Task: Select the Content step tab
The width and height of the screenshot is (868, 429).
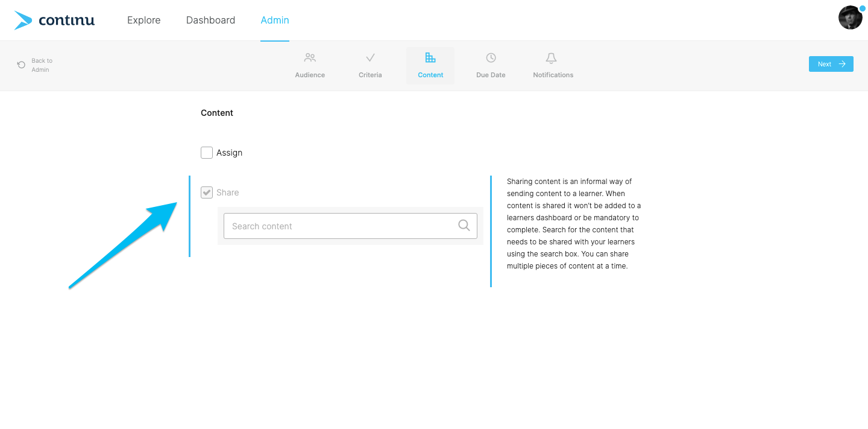Action: pos(430,66)
